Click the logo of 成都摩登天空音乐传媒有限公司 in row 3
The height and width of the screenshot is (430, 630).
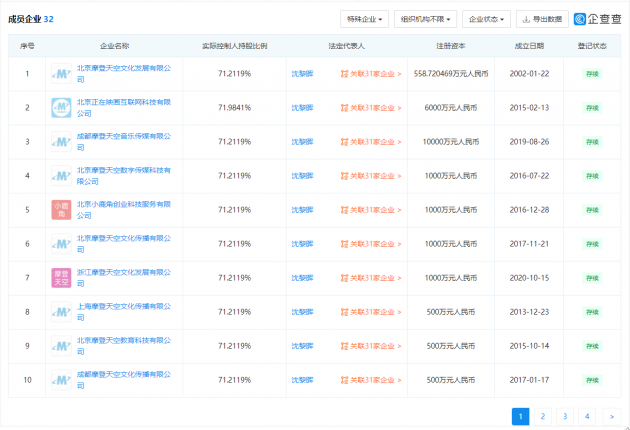point(61,142)
